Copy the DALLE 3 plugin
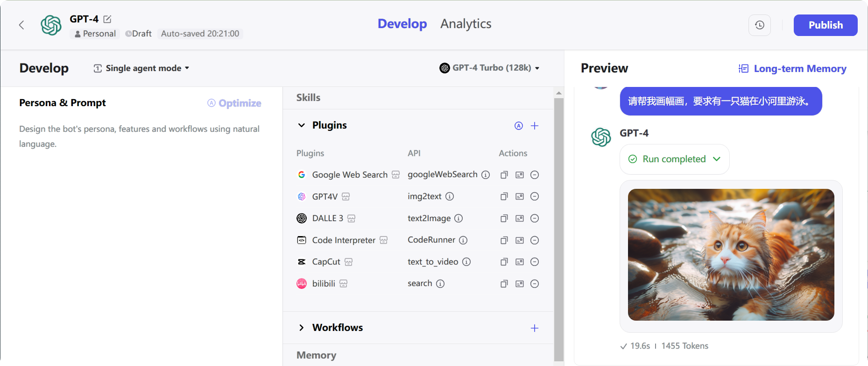 point(504,218)
